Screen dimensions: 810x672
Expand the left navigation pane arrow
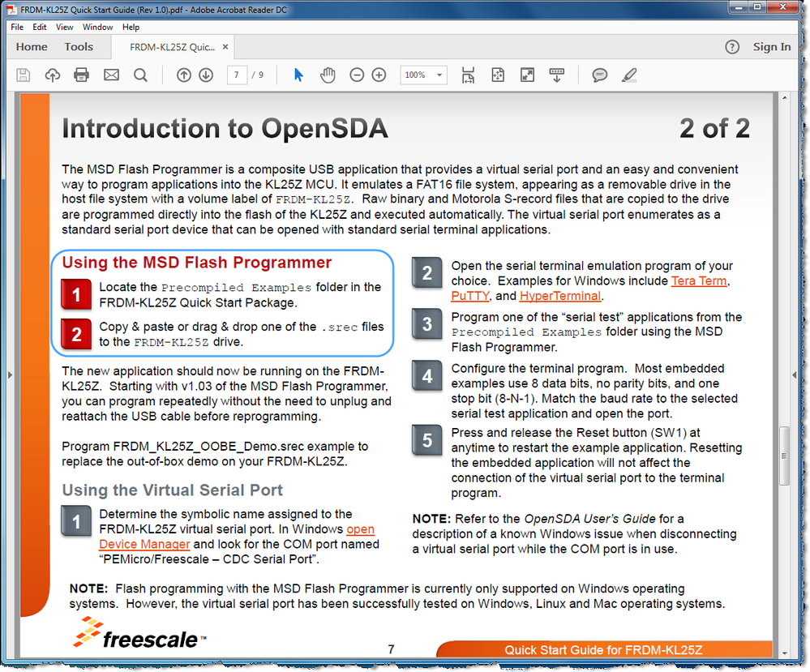point(10,375)
